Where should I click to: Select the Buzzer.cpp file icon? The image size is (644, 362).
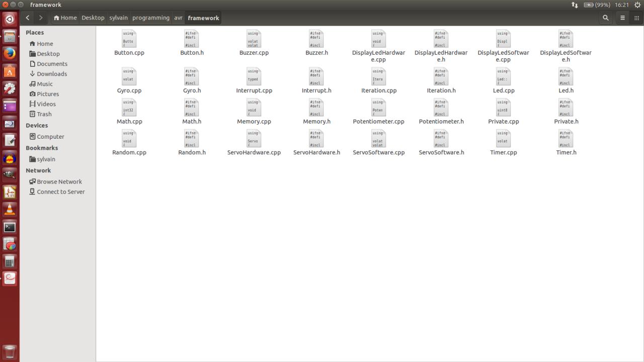[254, 39]
